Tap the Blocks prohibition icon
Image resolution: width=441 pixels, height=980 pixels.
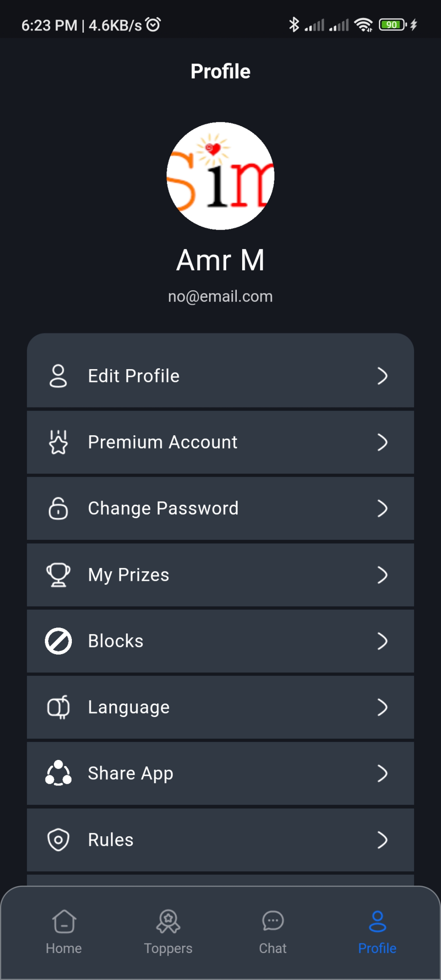click(x=58, y=641)
